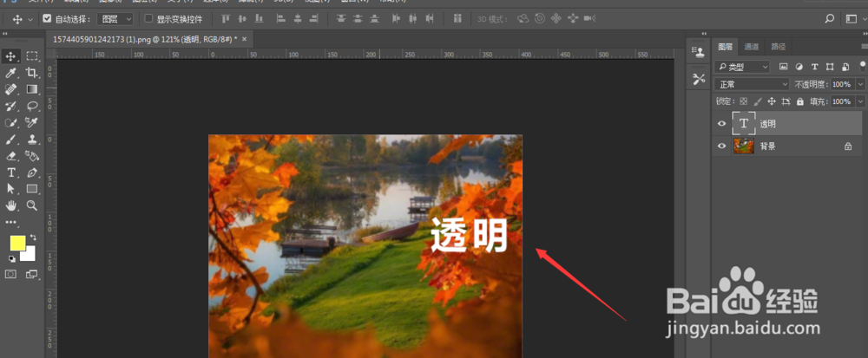Change the screen mode

coord(32,273)
